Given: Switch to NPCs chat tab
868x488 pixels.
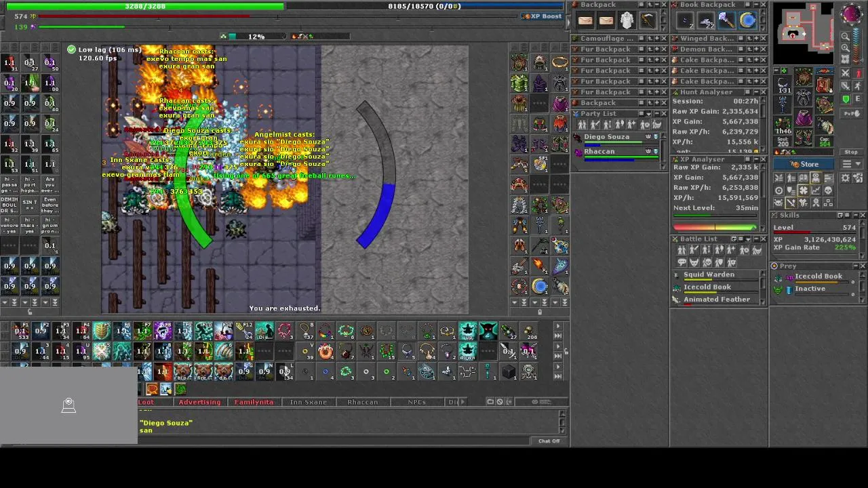Looking at the screenshot, I should point(416,402).
